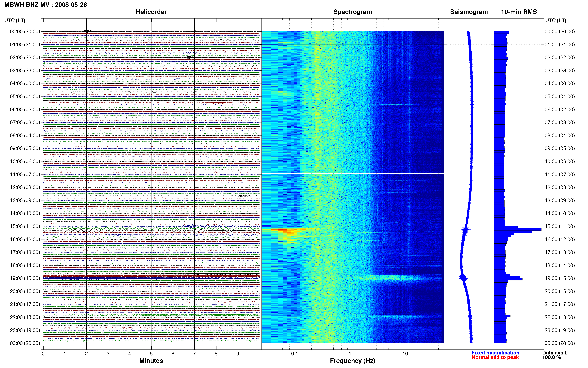This screenshot has width=588, height=368.
Task: Click 03:00 (23:00) on the helicorder time axis
Action: pyautogui.click(x=25, y=71)
